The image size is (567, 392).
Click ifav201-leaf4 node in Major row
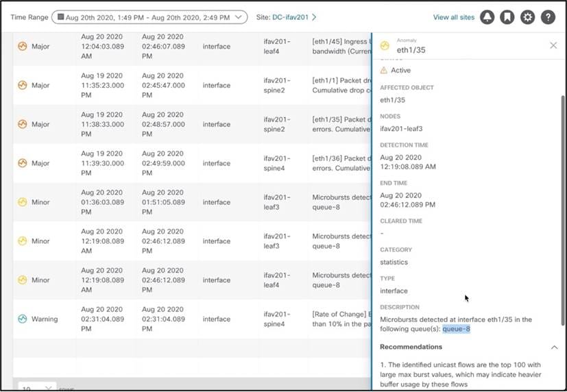tap(276, 46)
